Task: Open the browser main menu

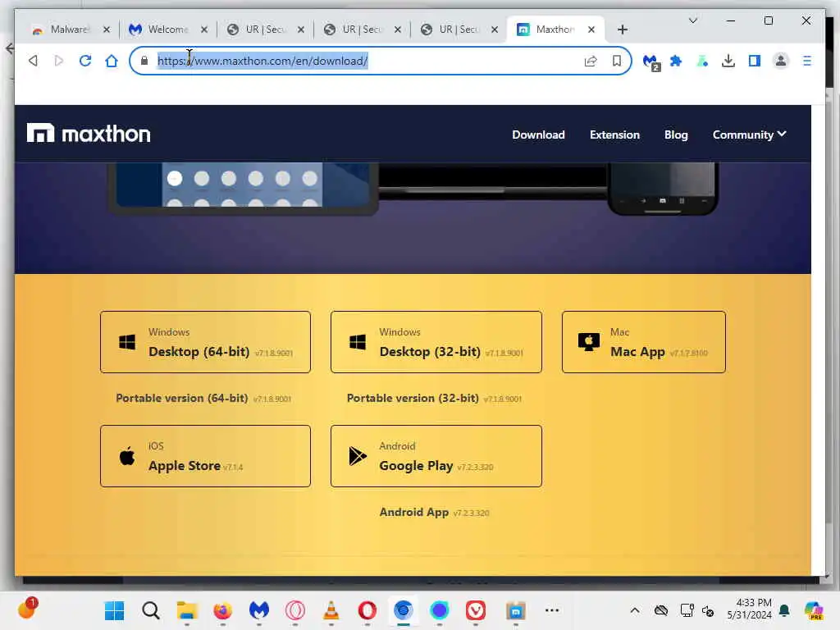Action: [807, 61]
